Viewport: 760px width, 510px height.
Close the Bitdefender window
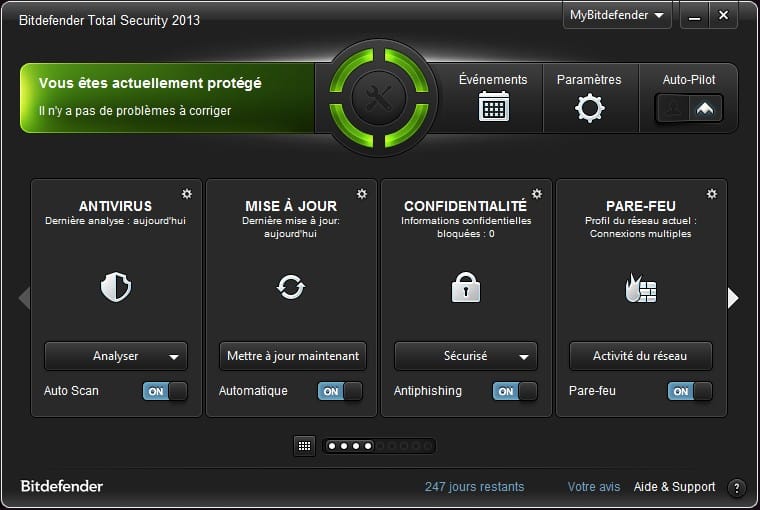click(723, 16)
